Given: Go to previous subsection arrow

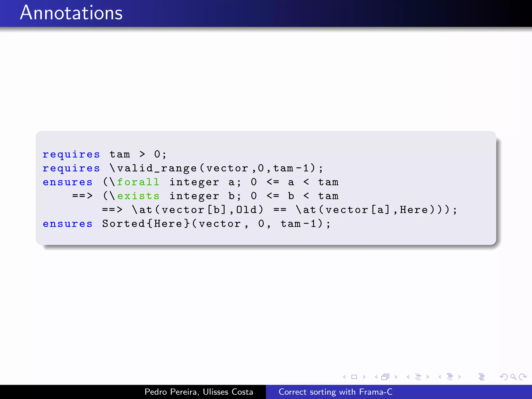Looking at the screenshot, I should [408, 377].
